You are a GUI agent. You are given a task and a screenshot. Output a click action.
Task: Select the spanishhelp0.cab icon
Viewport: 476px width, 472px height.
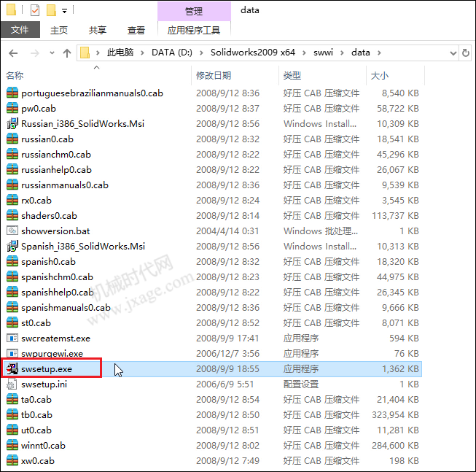12,293
